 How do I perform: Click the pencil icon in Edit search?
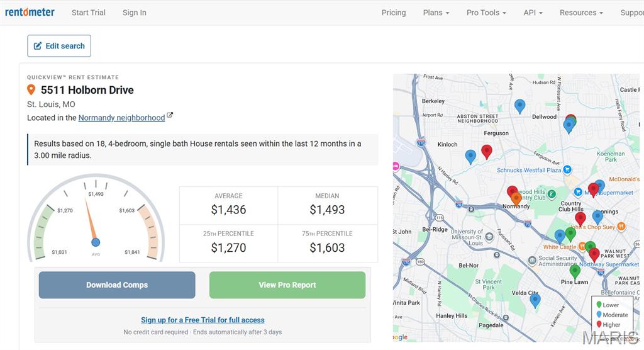click(37, 46)
